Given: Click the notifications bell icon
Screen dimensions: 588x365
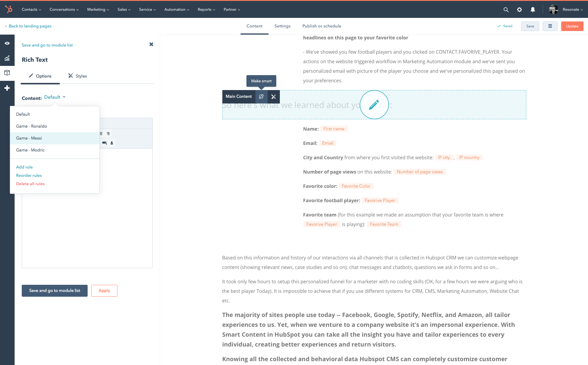Looking at the screenshot, I should (x=534, y=9).
